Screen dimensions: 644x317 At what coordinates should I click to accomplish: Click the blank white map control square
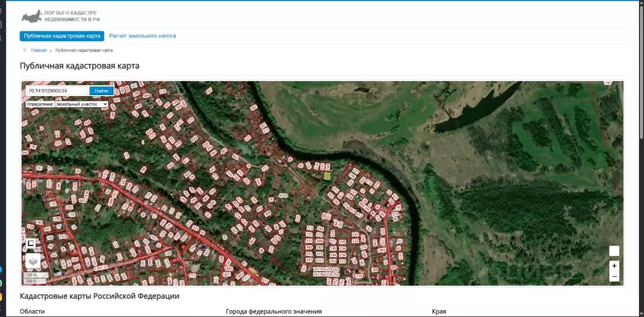tap(614, 251)
